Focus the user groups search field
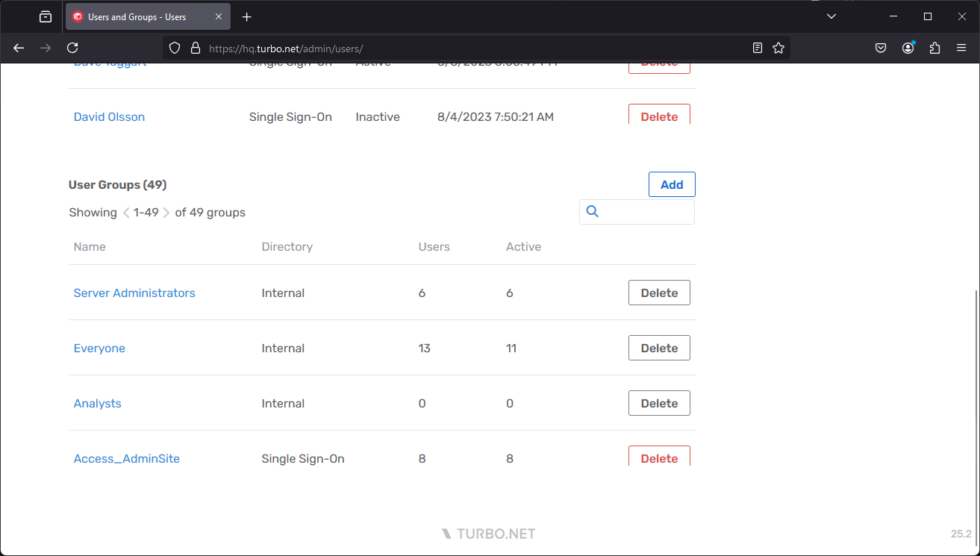 pyautogui.click(x=646, y=212)
